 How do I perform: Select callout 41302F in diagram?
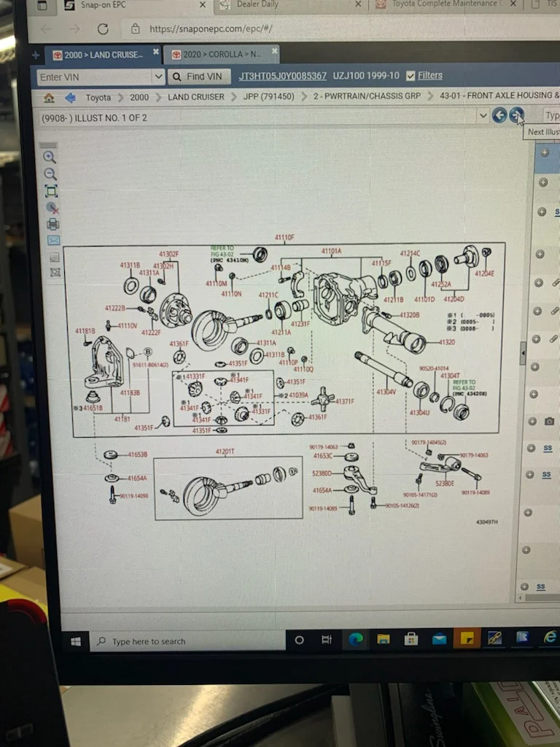pos(168,255)
